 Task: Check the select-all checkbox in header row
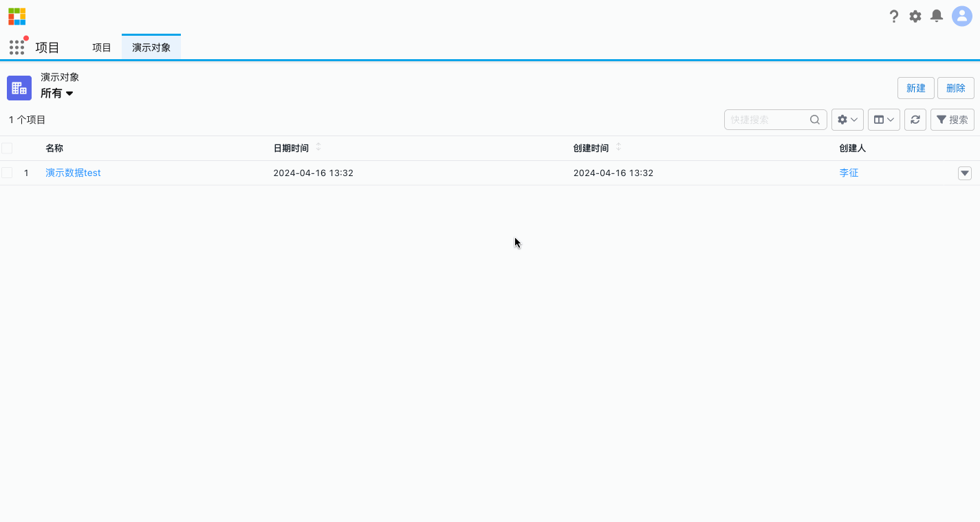pyautogui.click(x=7, y=147)
